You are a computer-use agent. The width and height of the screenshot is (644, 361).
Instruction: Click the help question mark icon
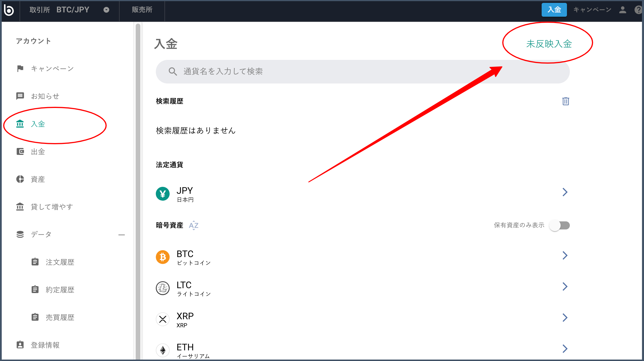tap(638, 10)
